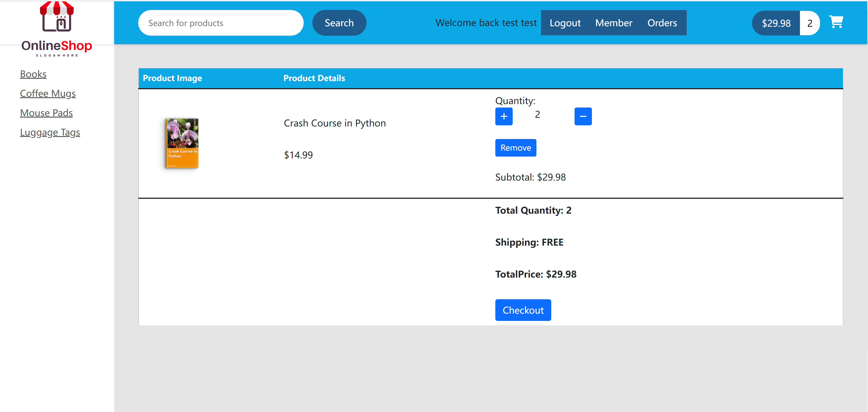Remove Crash Course in Python from cart

tap(516, 147)
